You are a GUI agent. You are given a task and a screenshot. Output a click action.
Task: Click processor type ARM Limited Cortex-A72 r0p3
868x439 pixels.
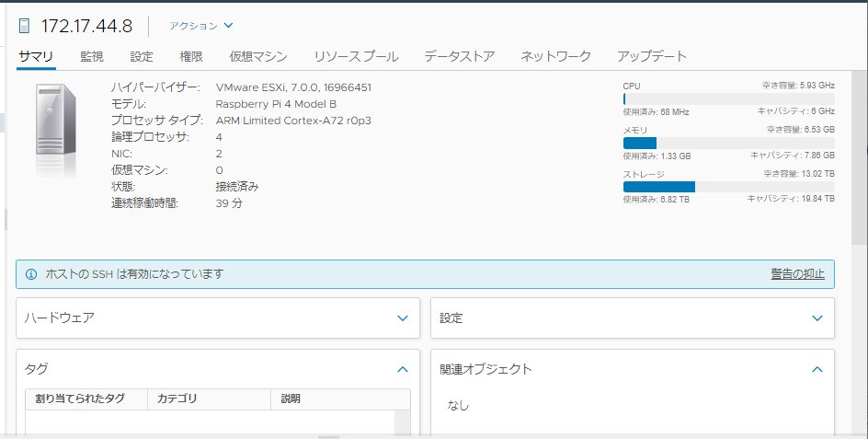[293, 121]
